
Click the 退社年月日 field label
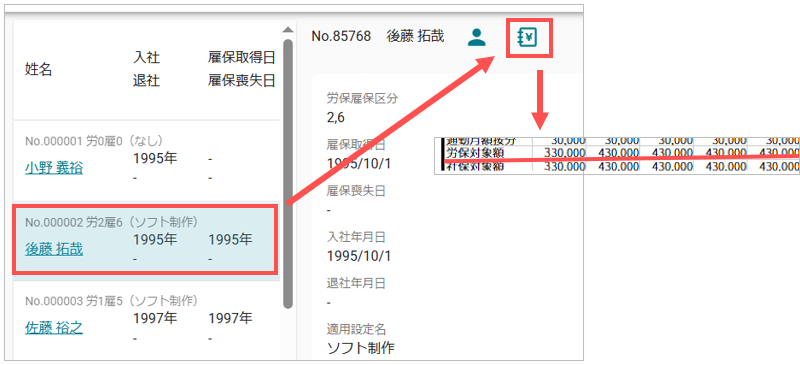tap(356, 283)
